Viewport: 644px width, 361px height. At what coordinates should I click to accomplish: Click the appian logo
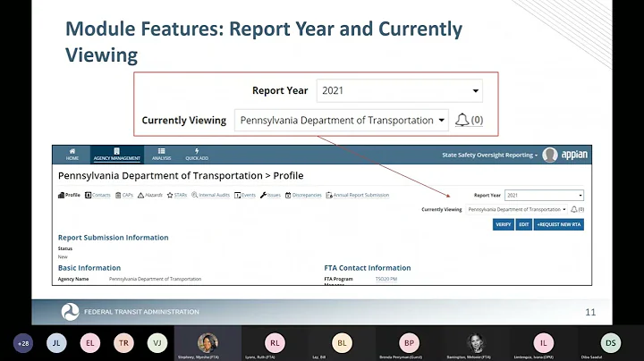(574, 155)
